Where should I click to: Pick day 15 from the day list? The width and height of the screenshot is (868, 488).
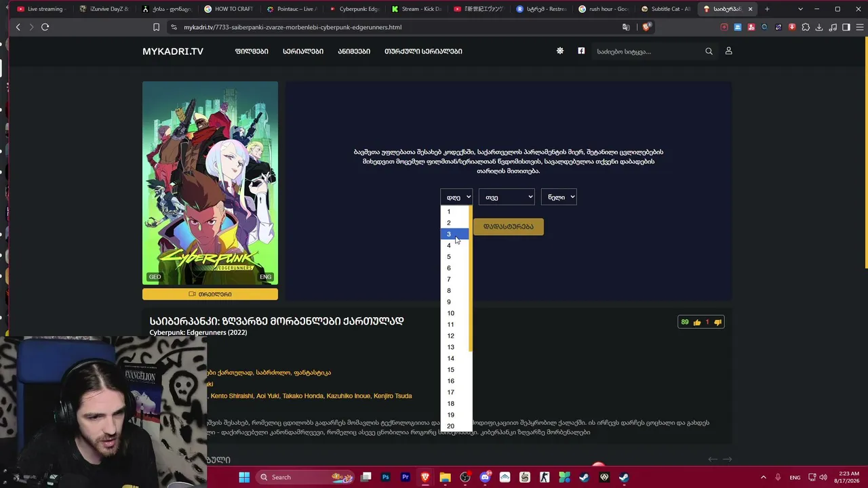pyautogui.click(x=454, y=369)
